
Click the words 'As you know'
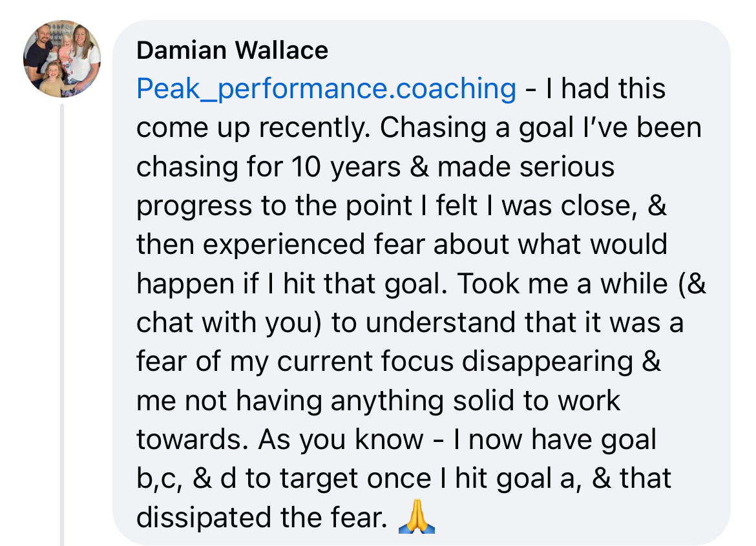click(341, 439)
